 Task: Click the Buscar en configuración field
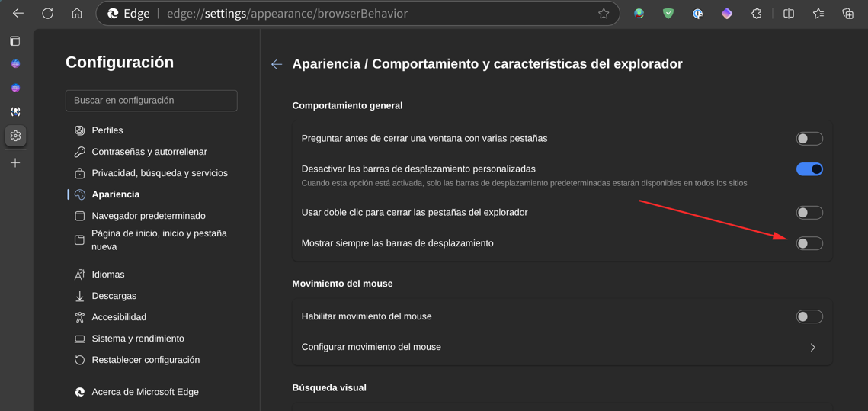pyautogui.click(x=151, y=100)
